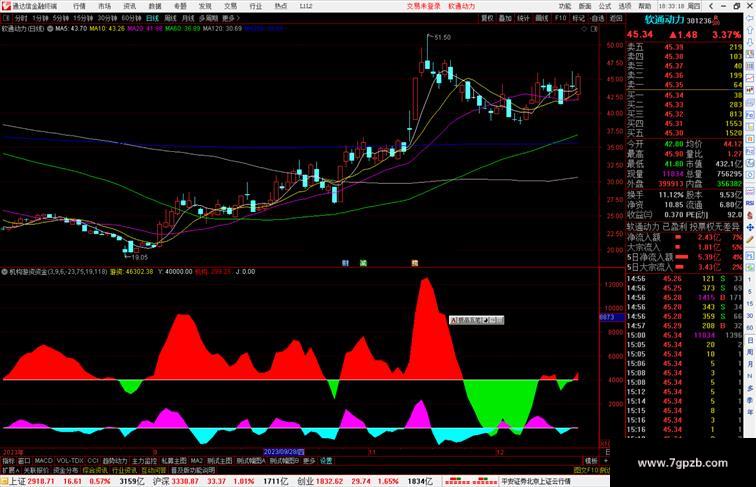756x487 pixels.
Task: Click the toggle icon left of 分时
Action: pyautogui.click(x=6, y=18)
